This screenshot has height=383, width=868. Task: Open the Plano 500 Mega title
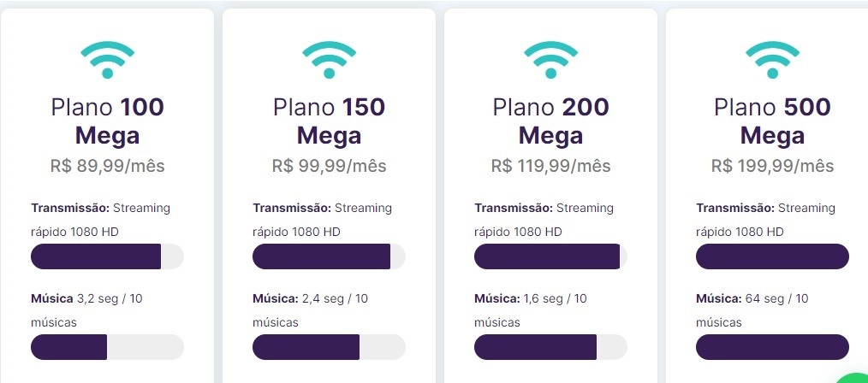[x=772, y=121]
